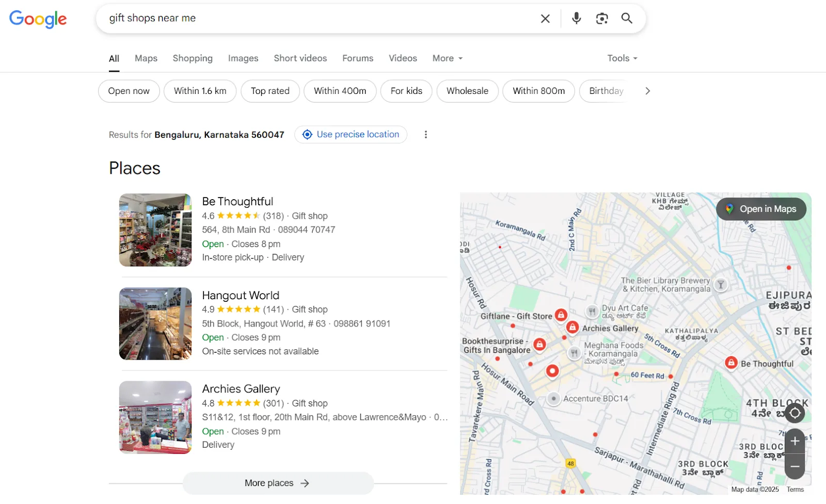826x504 pixels.
Task: Toggle the Within 400m filter
Action: tap(340, 91)
